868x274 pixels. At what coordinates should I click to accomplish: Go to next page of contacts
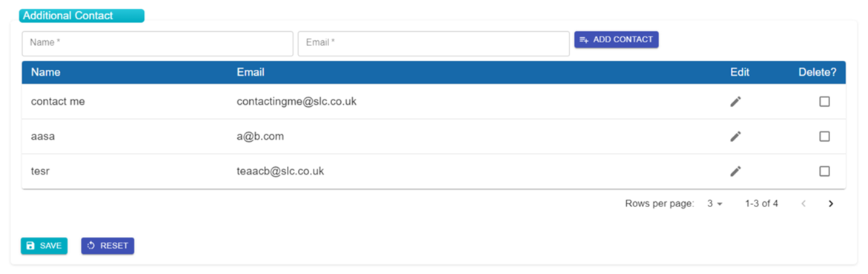830,203
